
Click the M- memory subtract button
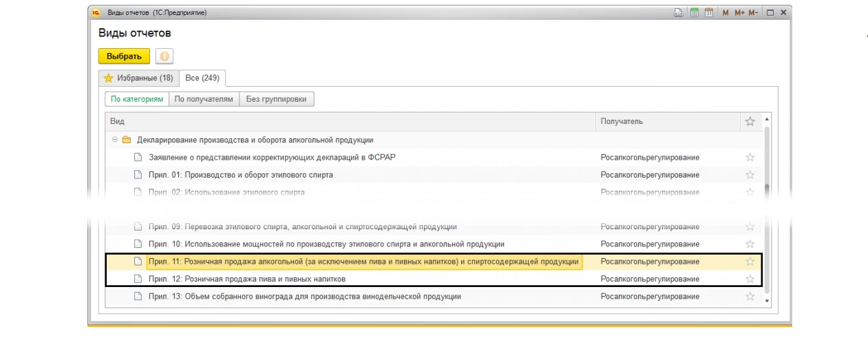pyautogui.click(x=753, y=12)
